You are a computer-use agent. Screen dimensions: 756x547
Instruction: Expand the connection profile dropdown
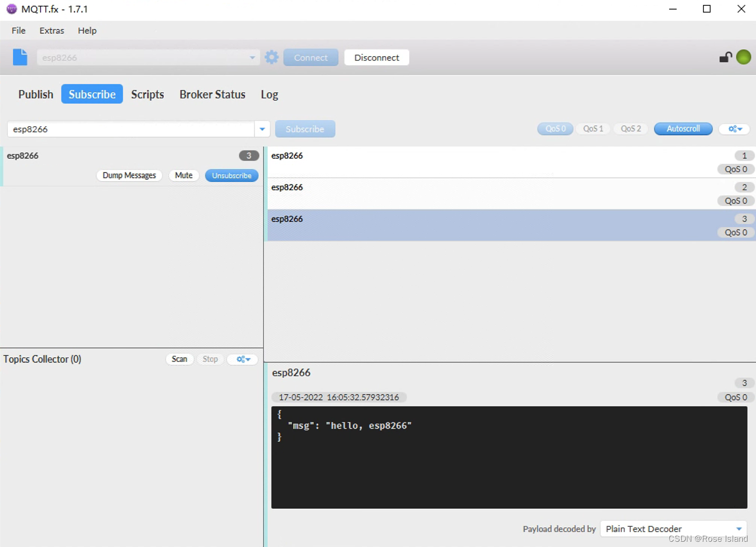(252, 57)
